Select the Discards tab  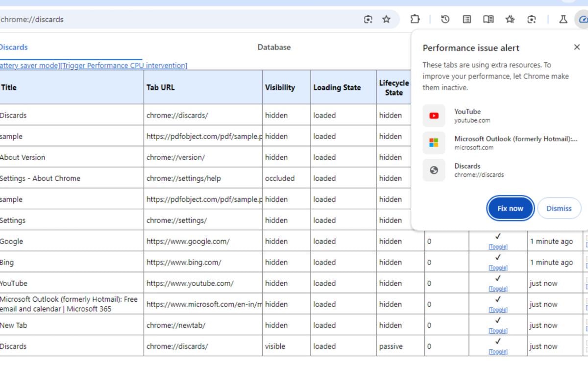click(x=14, y=48)
